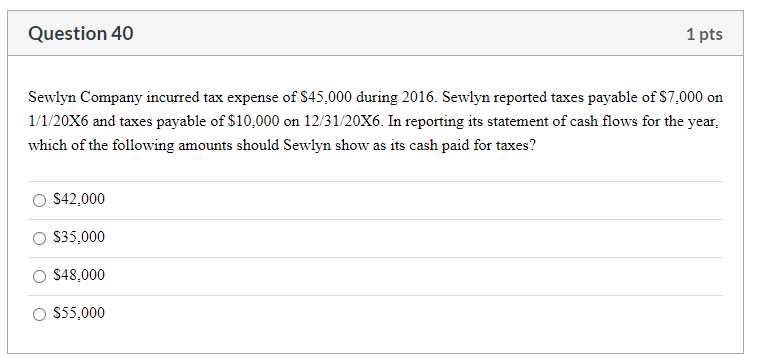
Task: Click the $48,000 answer label text
Action: 79,275
